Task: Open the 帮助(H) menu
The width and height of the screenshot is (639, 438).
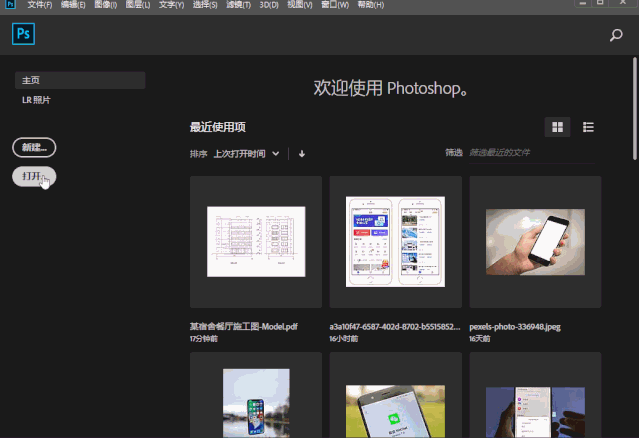Action: coord(370,5)
